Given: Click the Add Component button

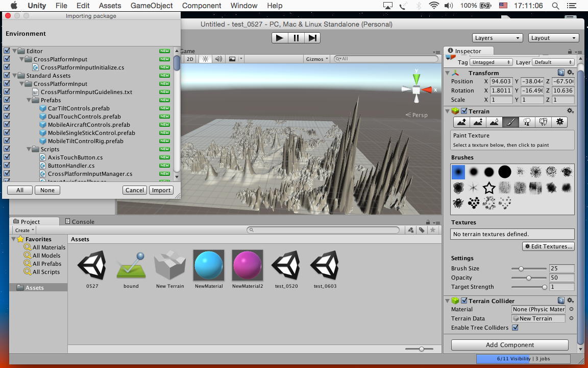Looking at the screenshot, I should tap(509, 345).
